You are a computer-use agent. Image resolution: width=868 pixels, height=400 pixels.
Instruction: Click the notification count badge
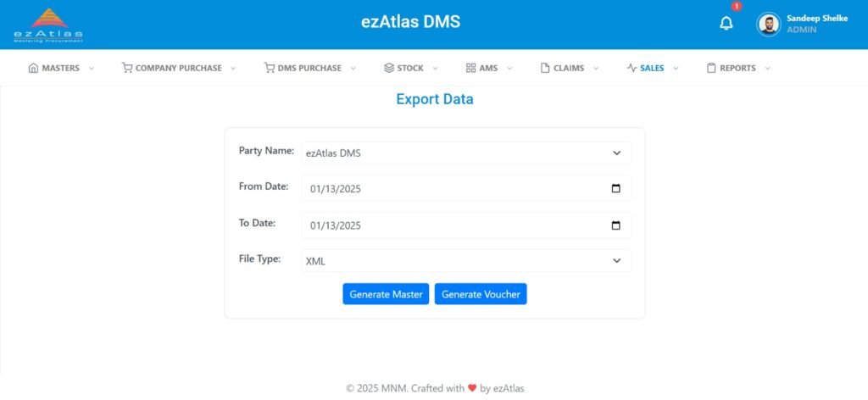tap(737, 7)
